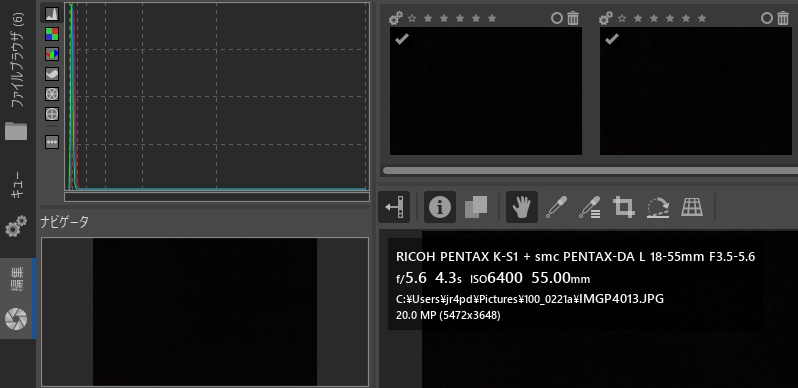Click the aperture icon of 編集 tab
The width and height of the screenshot is (798, 388).
point(16,318)
